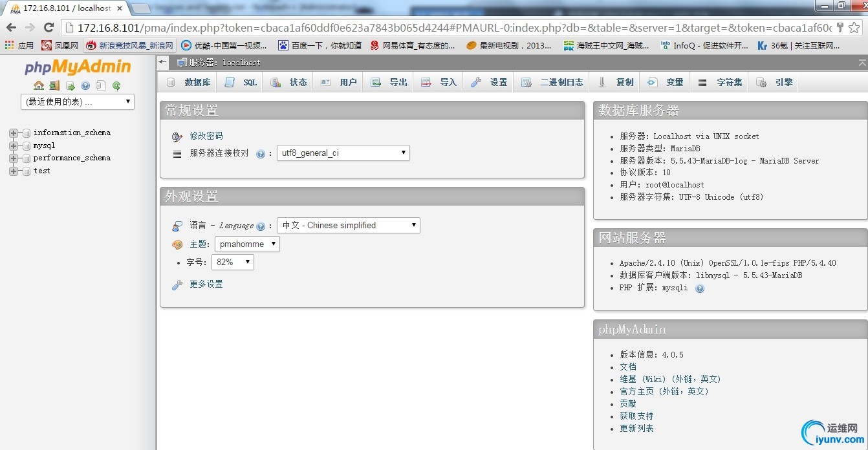This screenshot has width=868, height=450.
Task: Reload the page with browser refresh icon
Action: (49, 27)
